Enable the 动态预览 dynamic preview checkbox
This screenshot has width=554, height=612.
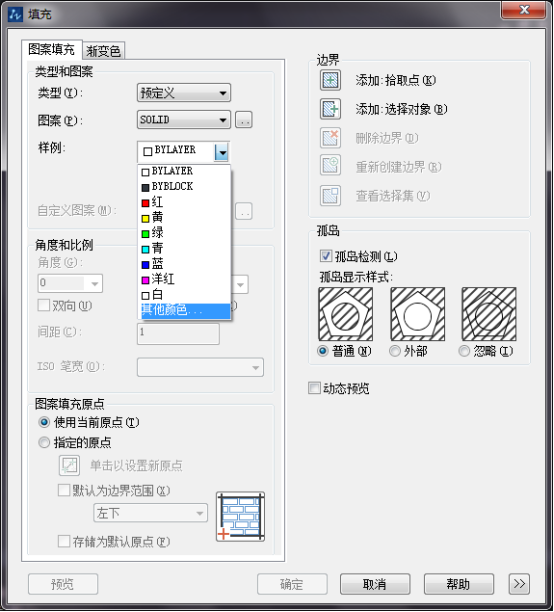pos(314,388)
